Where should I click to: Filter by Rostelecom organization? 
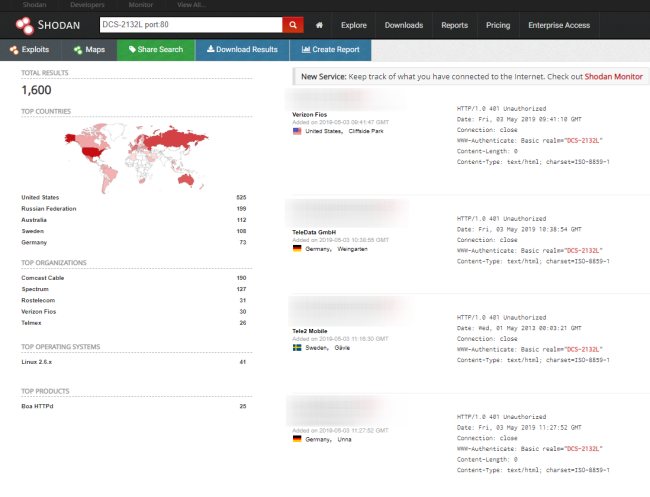38,300
